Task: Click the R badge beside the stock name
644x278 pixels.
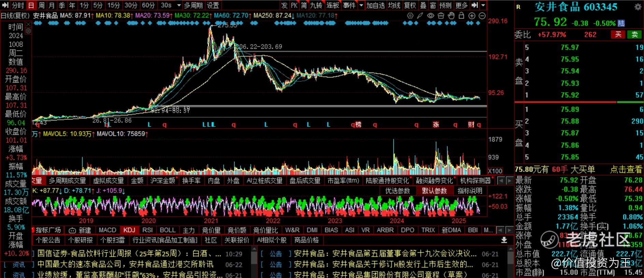Action: coord(518,7)
